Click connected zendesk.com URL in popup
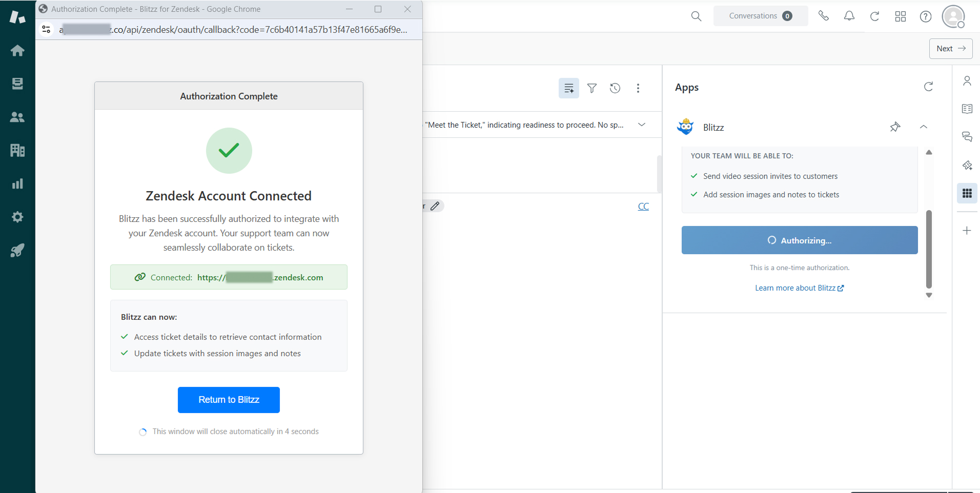This screenshot has height=493, width=980. [x=260, y=277]
